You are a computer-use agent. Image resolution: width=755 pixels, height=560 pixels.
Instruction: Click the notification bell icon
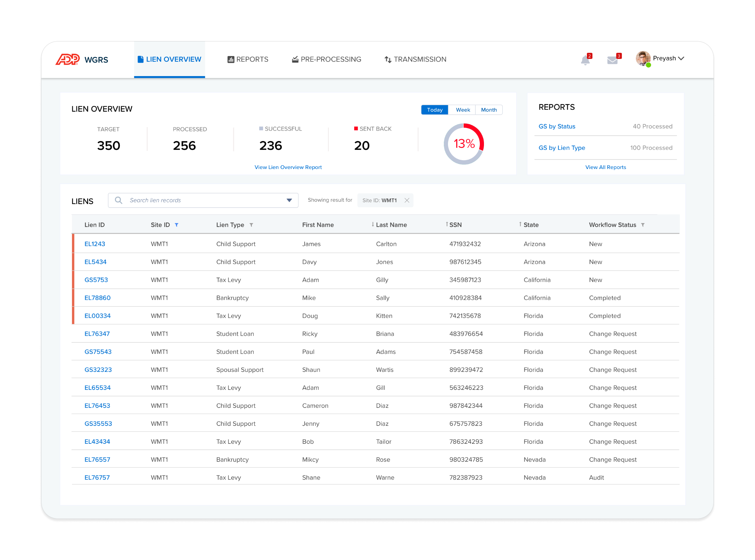(x=585, y=60)
